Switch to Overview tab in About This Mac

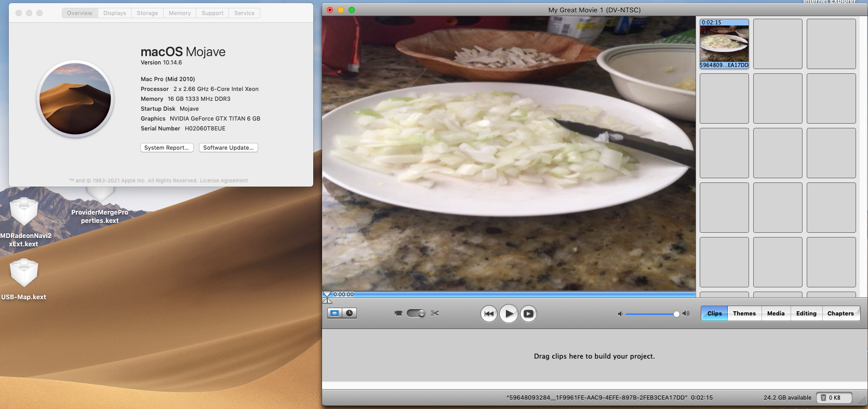tap(79, 13)
